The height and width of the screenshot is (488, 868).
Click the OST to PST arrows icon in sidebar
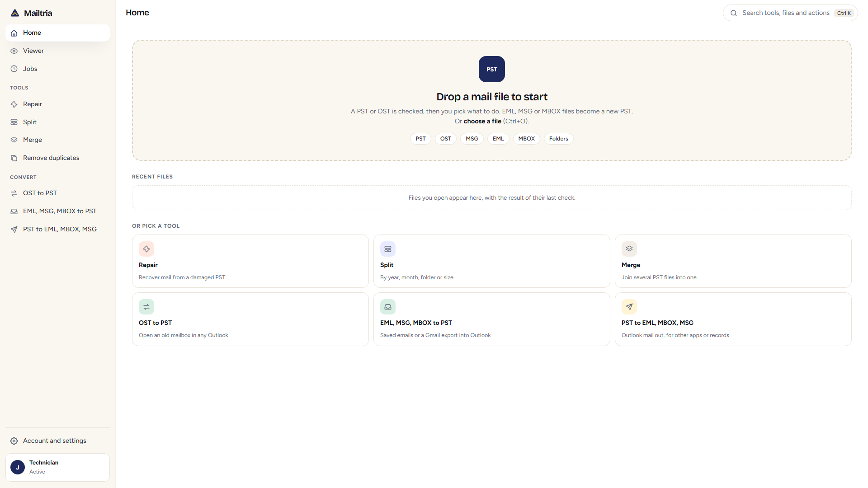[x=14, y=193]
